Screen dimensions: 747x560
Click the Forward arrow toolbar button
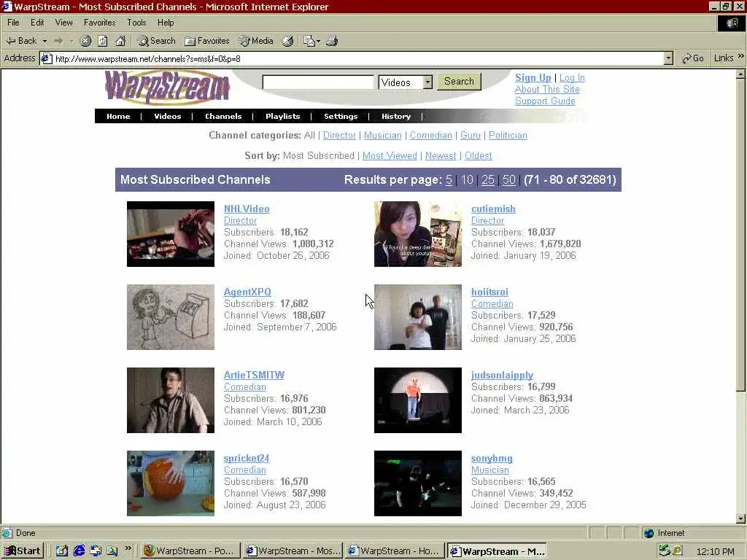pyautogui.click(x=58, y=41)
